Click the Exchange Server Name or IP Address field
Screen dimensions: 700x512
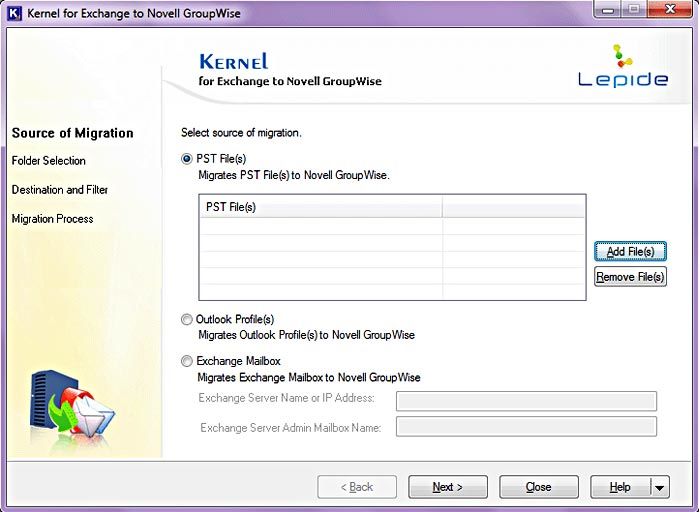point(526,401)
